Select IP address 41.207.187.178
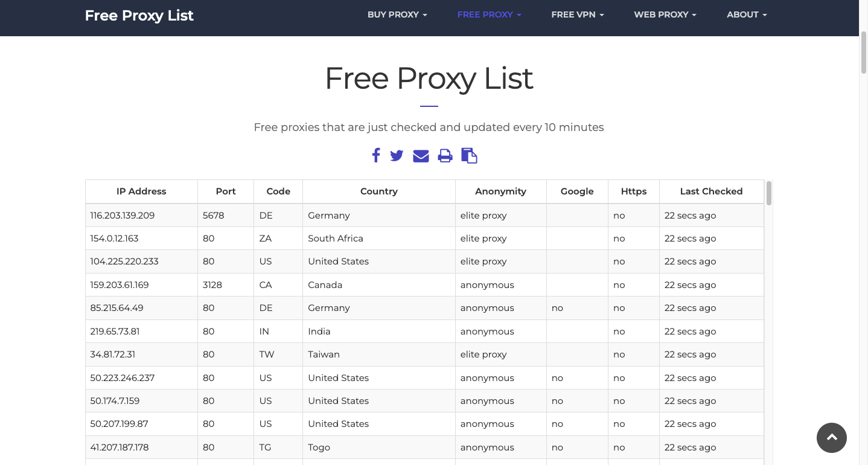The height and width of the screenshot is (465, 868). pyautogui.click(x=120, y=447)
